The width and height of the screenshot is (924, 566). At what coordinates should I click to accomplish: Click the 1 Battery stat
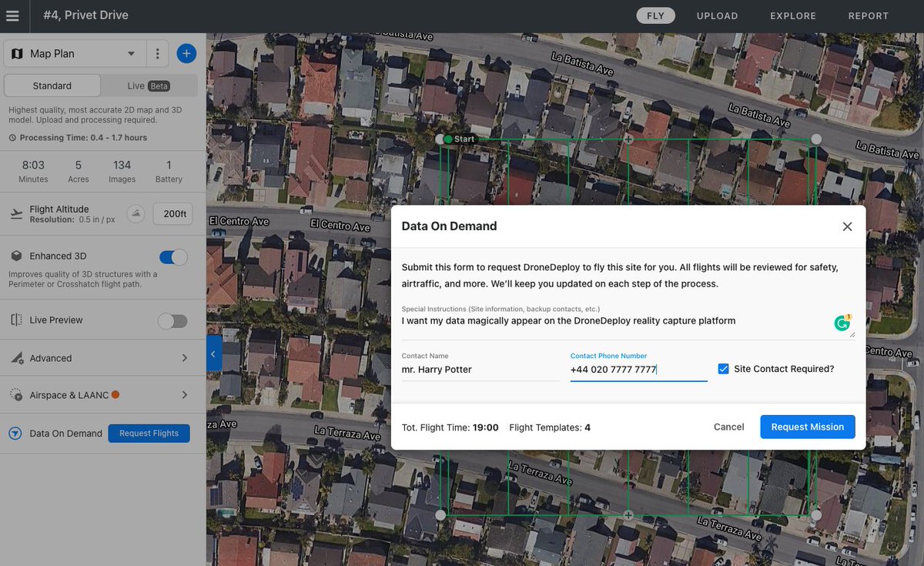(169, 172)
